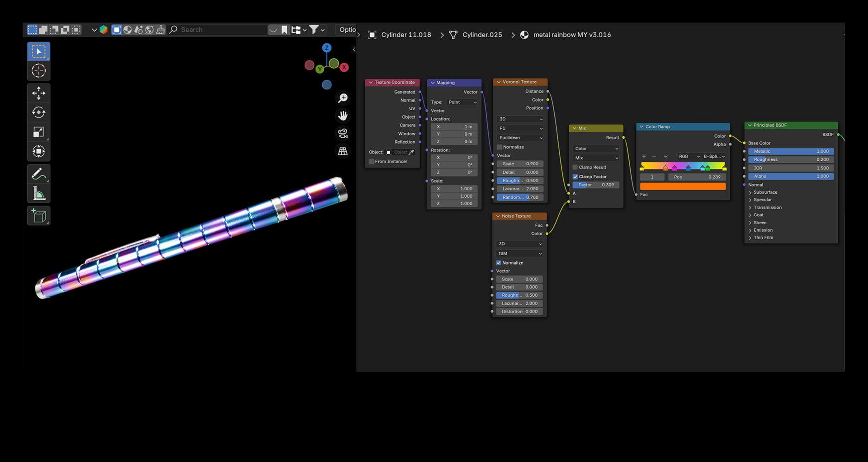This screenshot has height=462, width=868.
Task: Activate the Rotate tool
Action: (38, 112)
